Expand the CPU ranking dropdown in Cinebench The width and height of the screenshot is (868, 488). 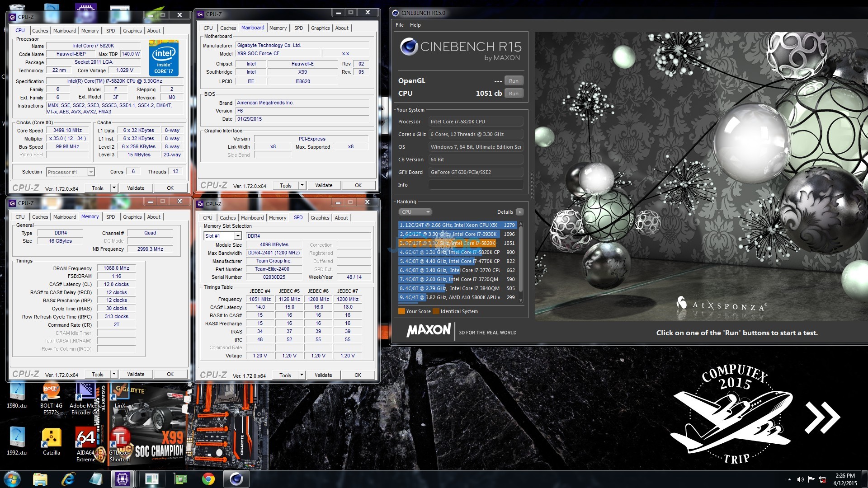point(415,212)
